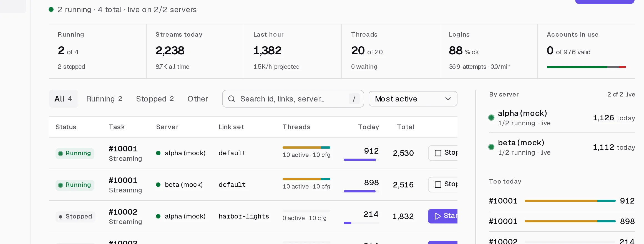Click the Stopped badge for #10002 row

(76, 217)
